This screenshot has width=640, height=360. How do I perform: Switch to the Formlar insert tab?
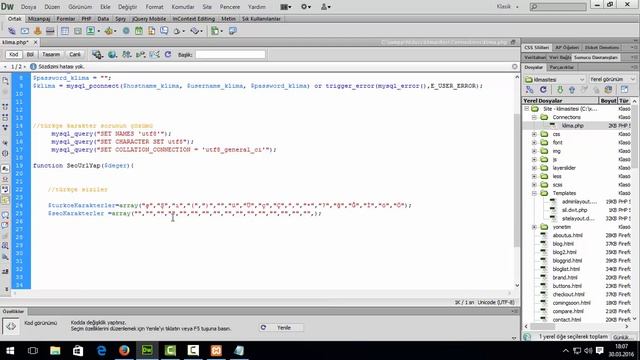point(66,19)
